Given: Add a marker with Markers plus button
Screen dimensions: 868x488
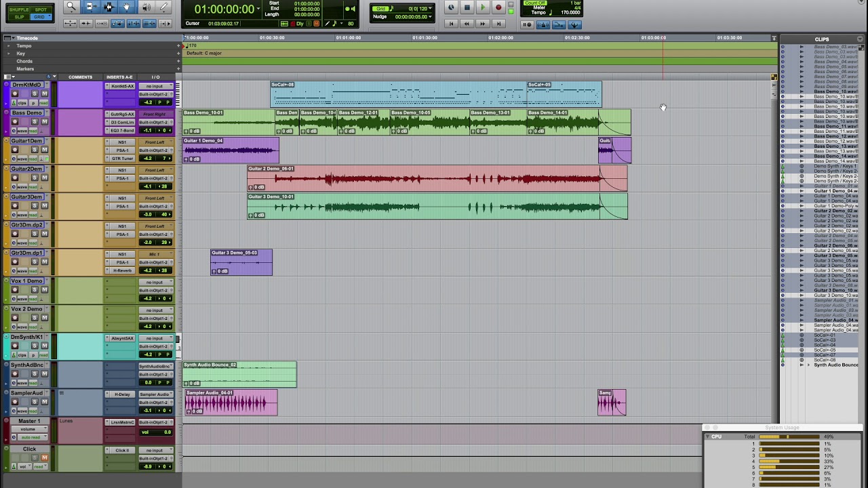Looking at the screenshot, I should tap(178, 68).
